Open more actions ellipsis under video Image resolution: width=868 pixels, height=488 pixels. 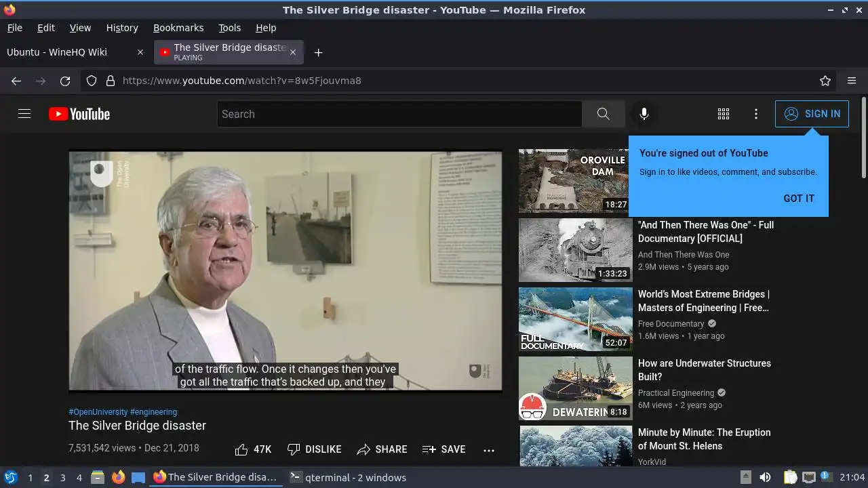(x=489, y=449)
